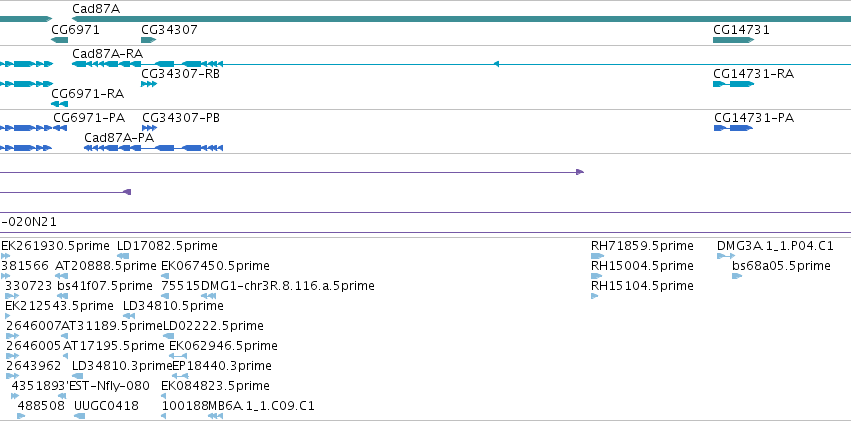Select the MB6A.1_1.C09.C1 EST label

262,406
